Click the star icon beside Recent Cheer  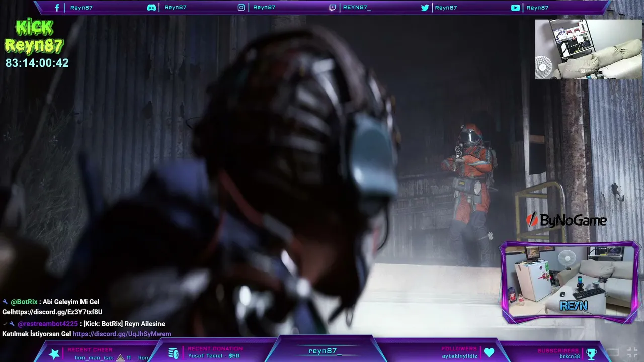point(54,353)
